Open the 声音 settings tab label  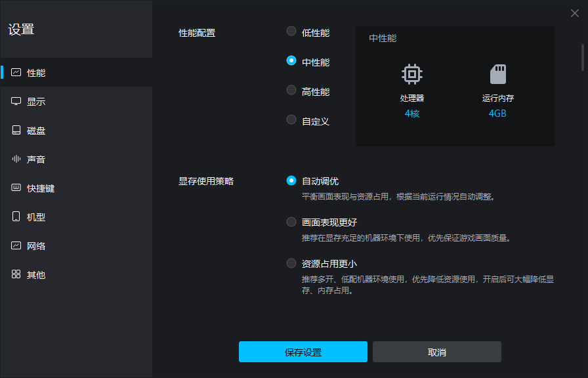[x=36, y=159]
